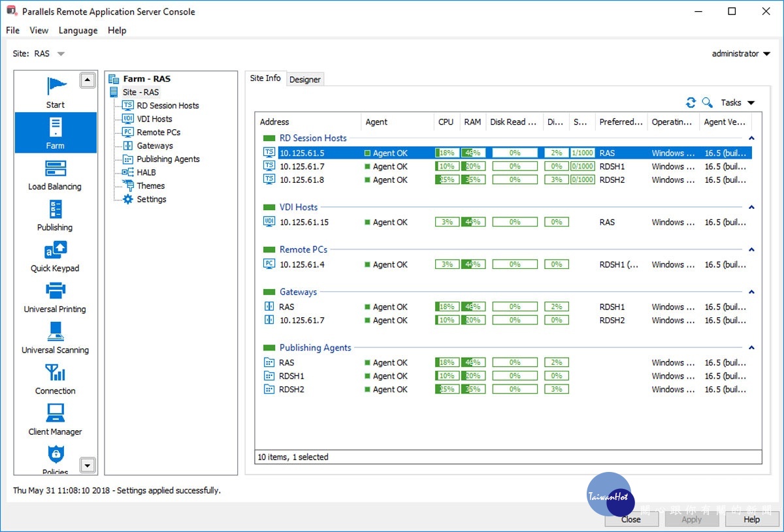This screenshot has height=532, width=784.
Task: Click the TS icon of host 10.125.61.8
Action: pos(269,180)
